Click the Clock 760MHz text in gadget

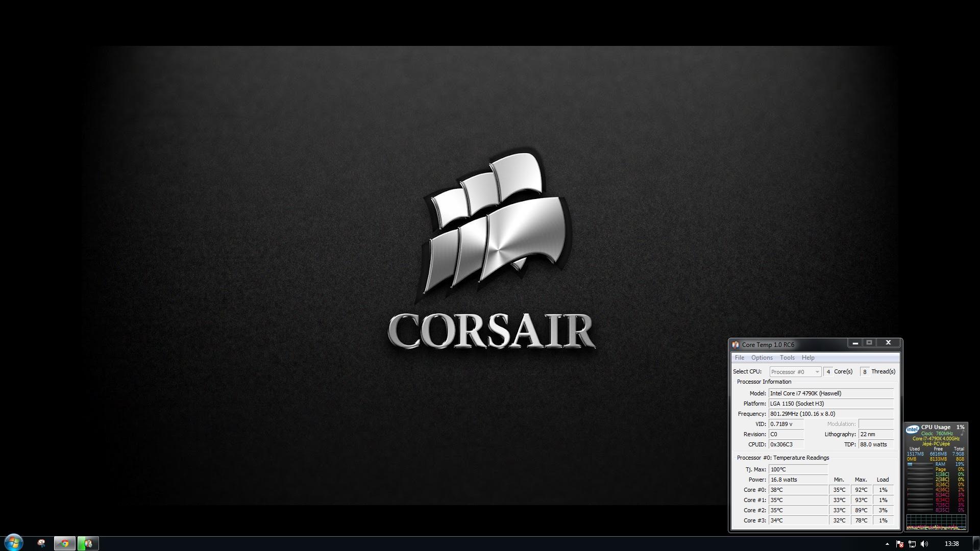937,434
